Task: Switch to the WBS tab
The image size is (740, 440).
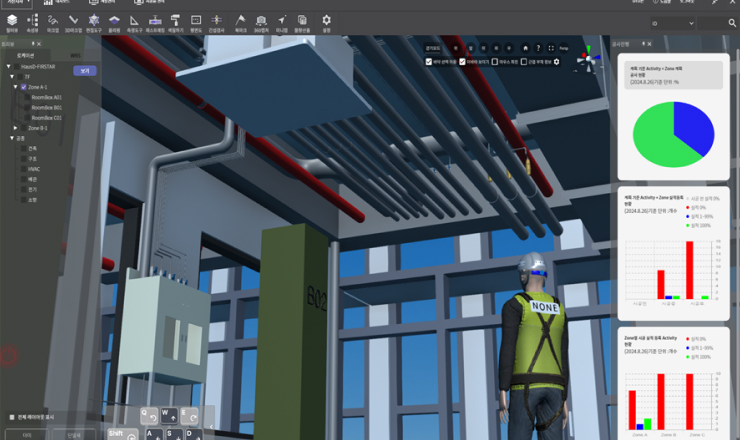Action: coord(74,55)
